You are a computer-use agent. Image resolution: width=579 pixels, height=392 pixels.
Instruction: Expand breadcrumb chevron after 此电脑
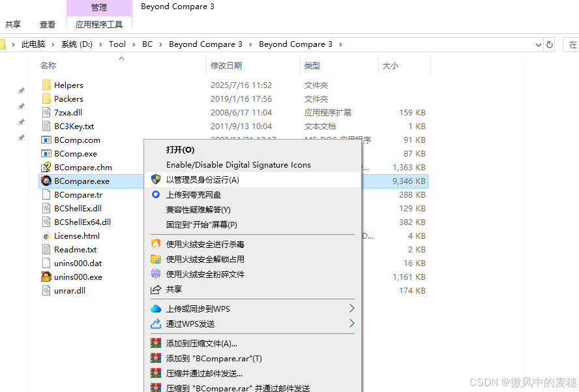coord(53,45)
